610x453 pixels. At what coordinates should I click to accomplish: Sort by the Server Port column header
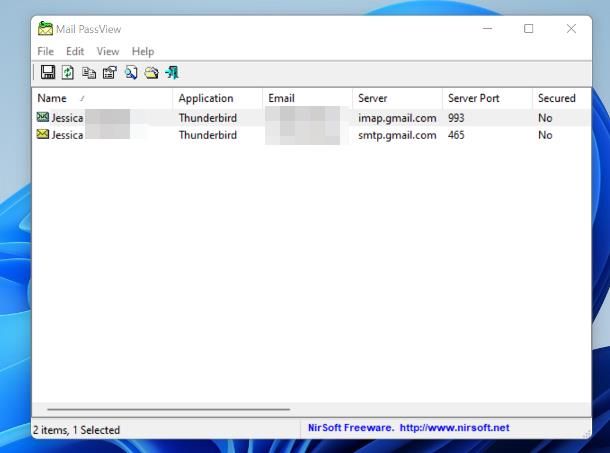(x=487, y=98)
